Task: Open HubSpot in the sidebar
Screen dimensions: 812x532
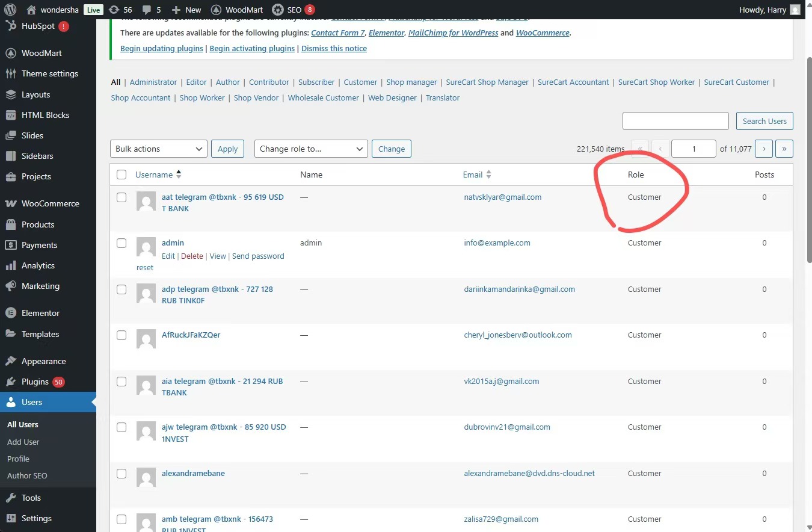Action: click(x=38, y=26)
